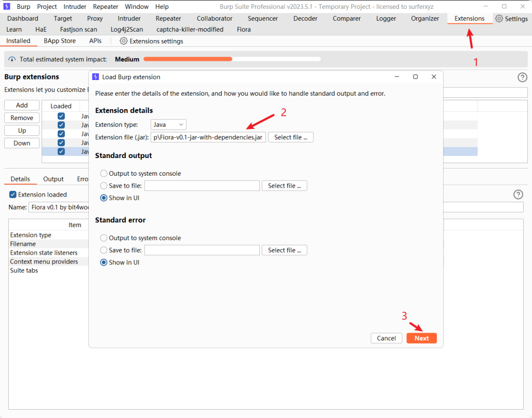
Task: Close the Load Burp extension dialog
Action: (434, 77)
